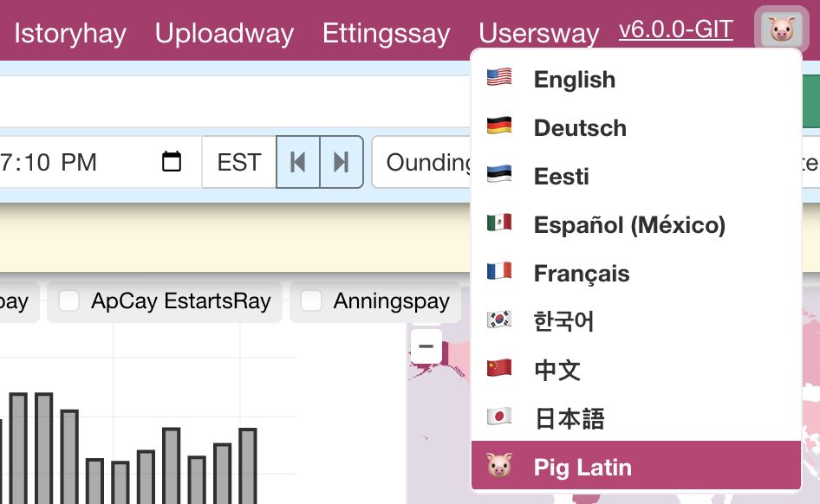Click the EST timezone selector
The image size is (820, 504).
(x=238, y=162)
